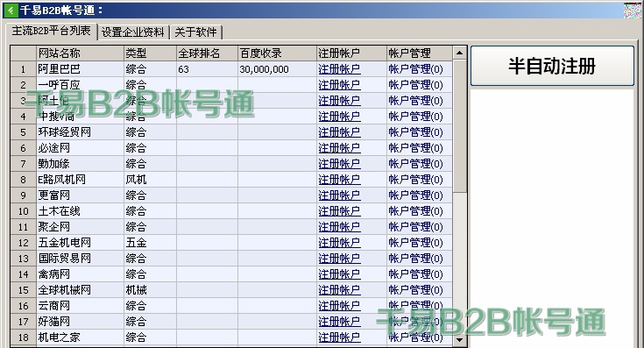The width and height of the screenshot is (644, 348).
Task: Switch to 主流B2B平台列表 tab
Action: 52,32
